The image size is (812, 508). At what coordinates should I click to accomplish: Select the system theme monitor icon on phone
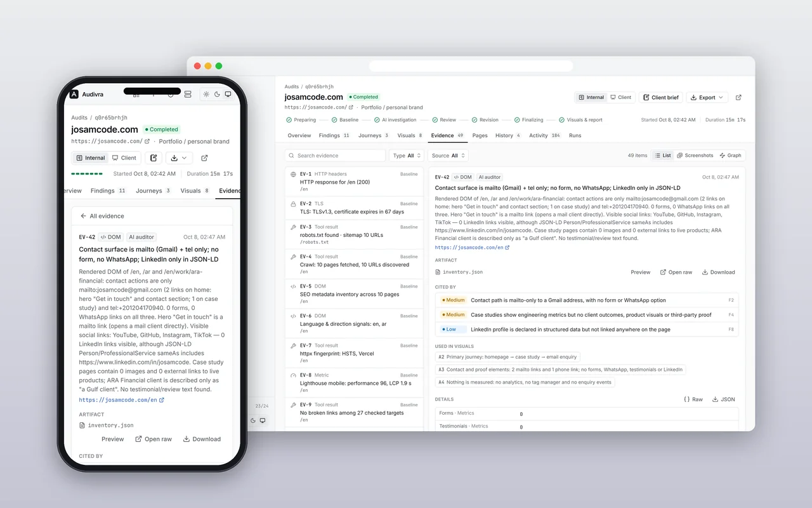pyautogui.click(x=228, y=94)
